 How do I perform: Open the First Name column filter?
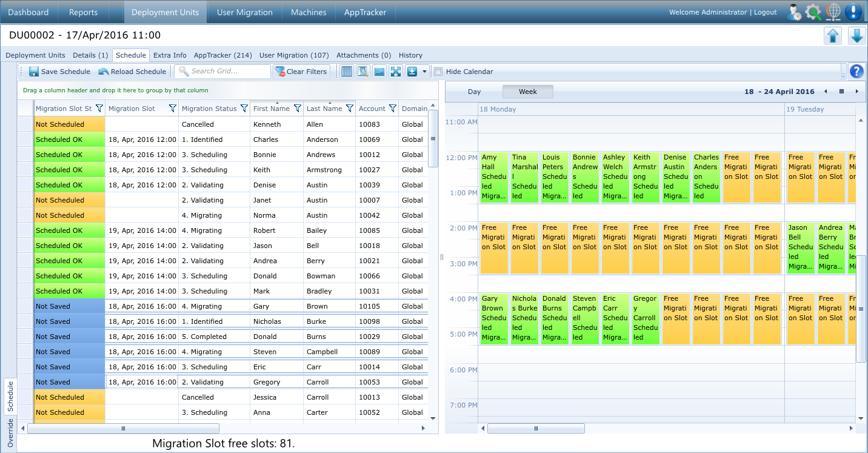click(x=298, y=109)
